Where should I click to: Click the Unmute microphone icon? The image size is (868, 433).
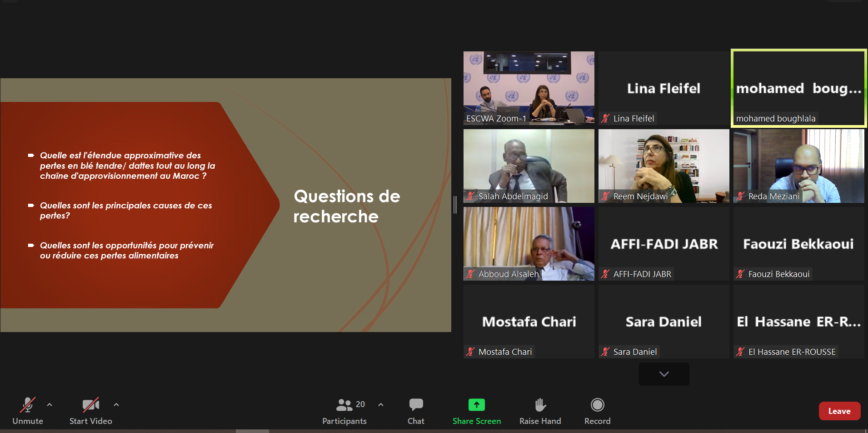click(27, 405)
